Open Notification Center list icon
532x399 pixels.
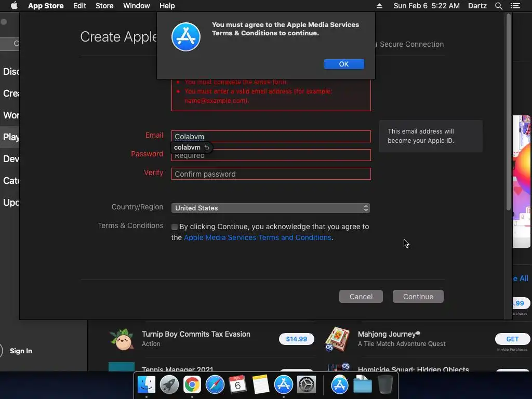[x=515, y=6]
